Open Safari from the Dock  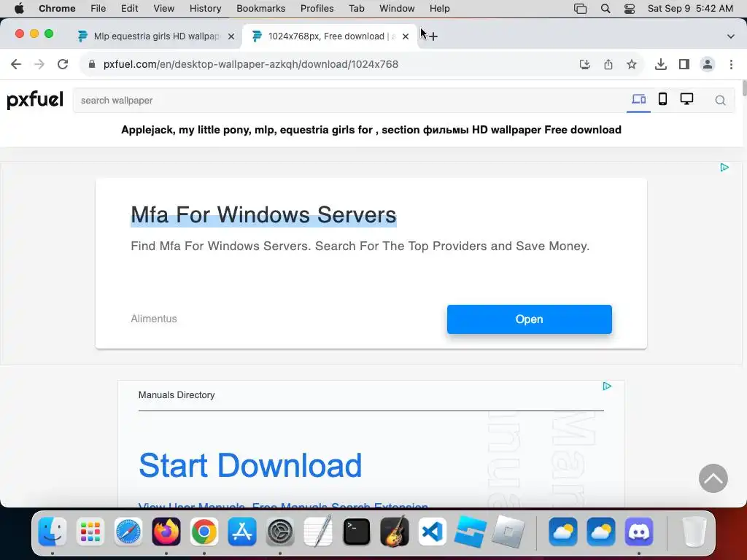click(x=128, y=532)
